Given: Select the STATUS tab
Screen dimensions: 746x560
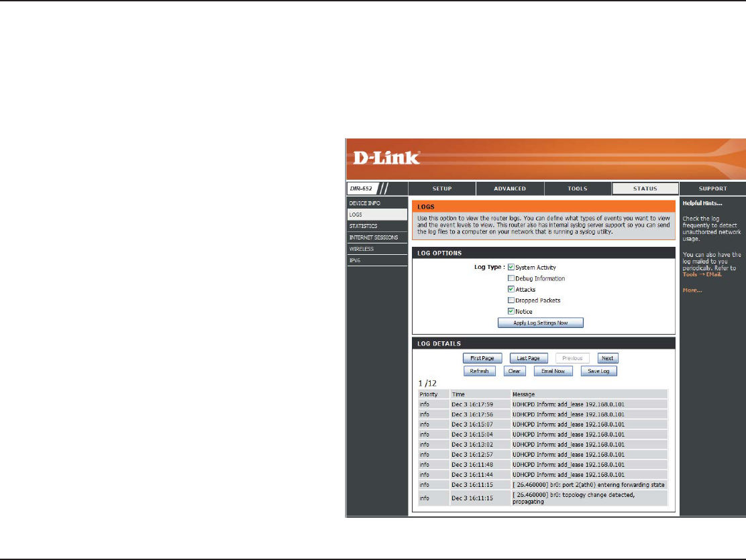Looking at the screenshot, I should click(645, 188).
